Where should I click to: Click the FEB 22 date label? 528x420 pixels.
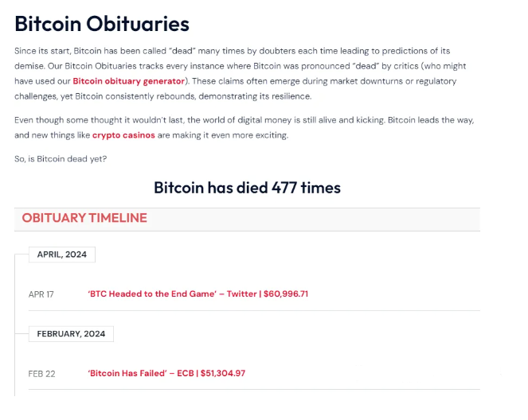(x=41, y=374)
